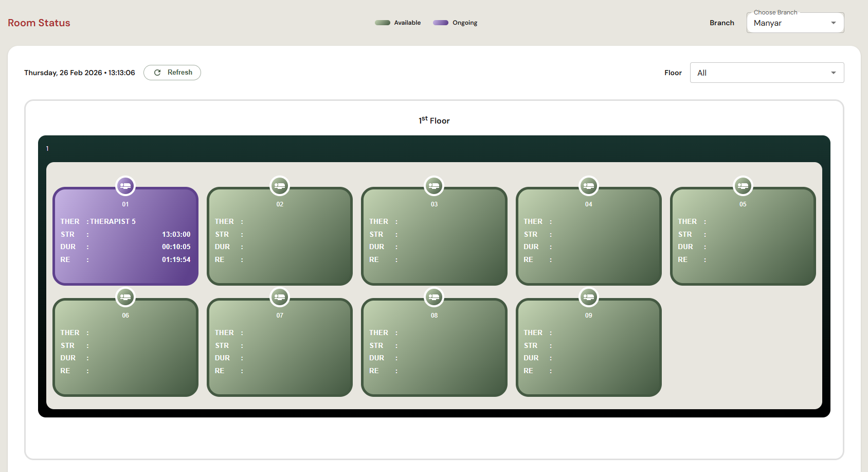868x472 pixels.
Task: Click the Room Status page title
Action: 39,23
